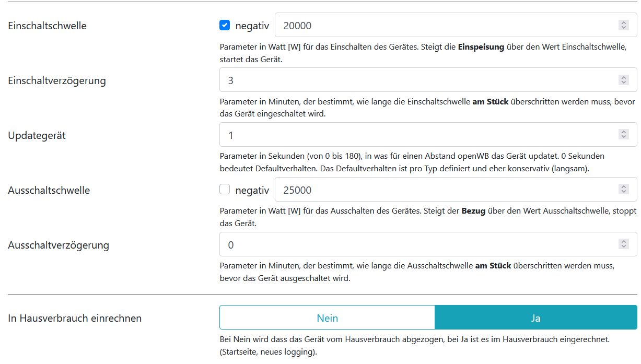Select Nein for In Hausverbrauch einrechnen
This screenshot has width=641, height=364.
[x=327, y=318]
